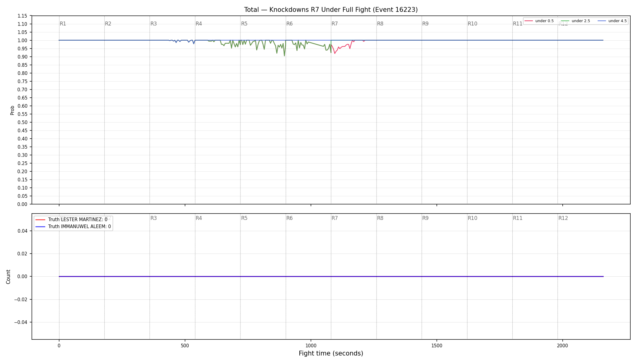The image size is (637, 364).
Task: Click the 'under 0.5' legend label
Action: pyautogui.click(x=544, y=21)
